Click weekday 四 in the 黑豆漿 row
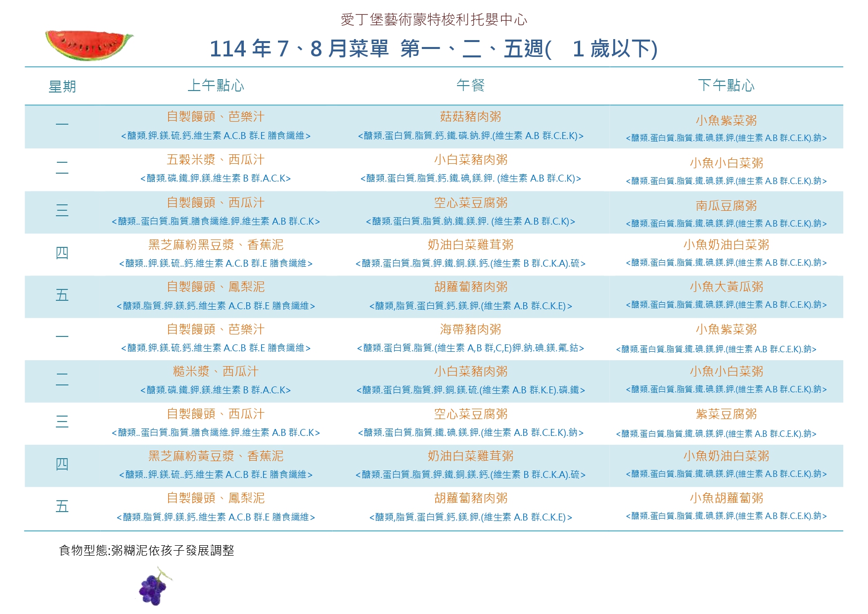This screenshot has height=614, width=868. (62, 253)
